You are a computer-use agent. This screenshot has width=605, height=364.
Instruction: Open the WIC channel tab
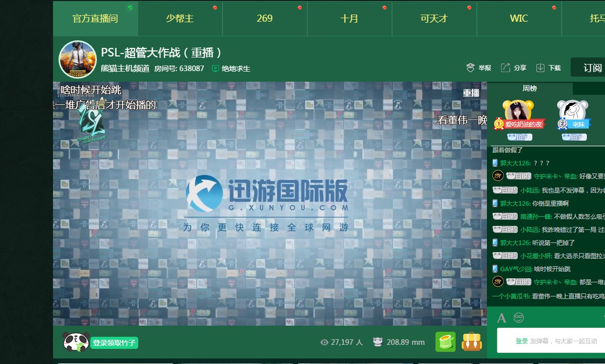[x=519, y=19]
